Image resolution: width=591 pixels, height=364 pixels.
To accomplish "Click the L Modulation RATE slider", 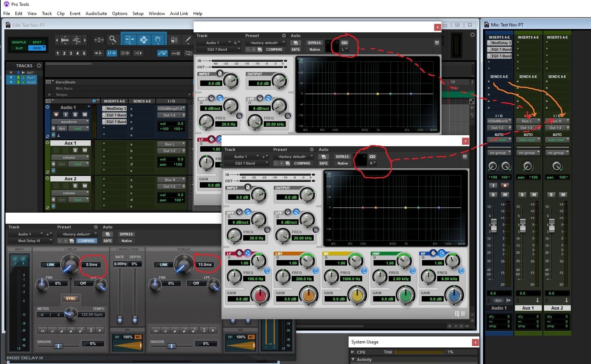I will click(x=119, y=319).
